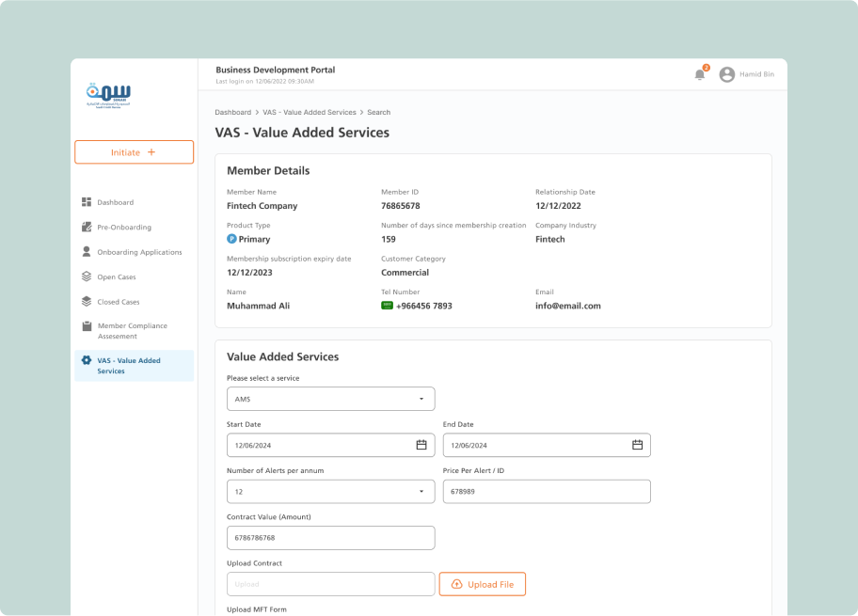Image resolution: width=858 pixels, height=616 pixels.
Task: Open the End Date calendar picker icon
Action: click(638, 445)
